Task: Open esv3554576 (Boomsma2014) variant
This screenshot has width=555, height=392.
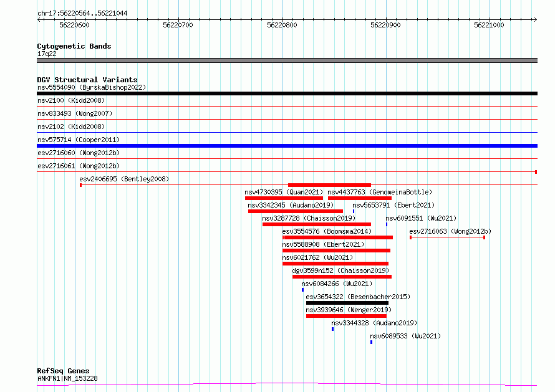Action: [327, 231]
